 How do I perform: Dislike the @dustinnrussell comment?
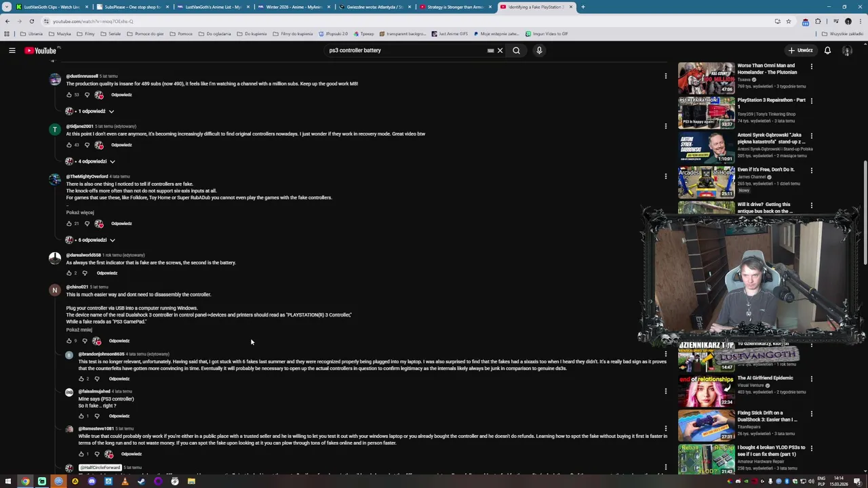tap(87, 95)
